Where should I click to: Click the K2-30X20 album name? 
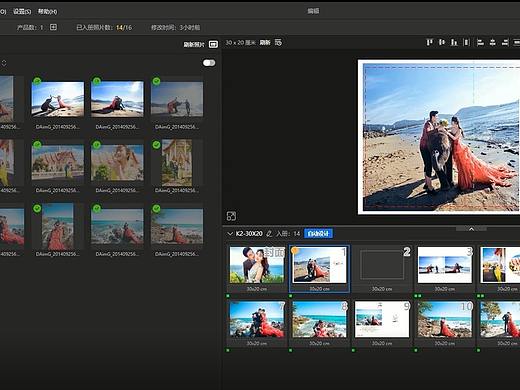[249, 234]
